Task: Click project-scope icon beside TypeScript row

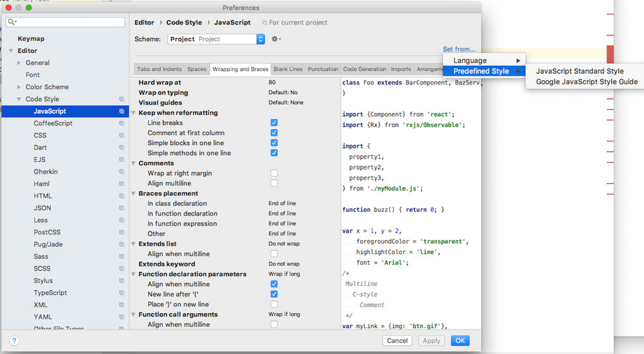Action: coord(122,293)
